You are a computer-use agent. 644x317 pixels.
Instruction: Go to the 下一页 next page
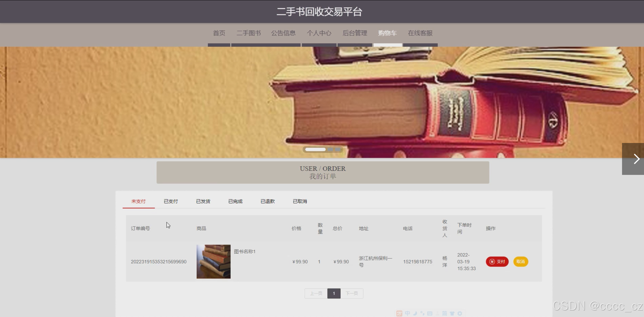(x=352, y=293)
